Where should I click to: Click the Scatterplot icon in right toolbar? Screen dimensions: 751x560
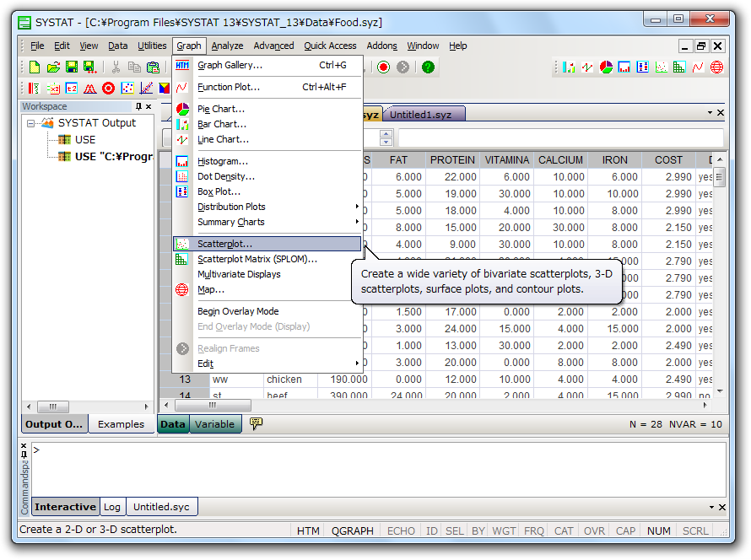661,67
